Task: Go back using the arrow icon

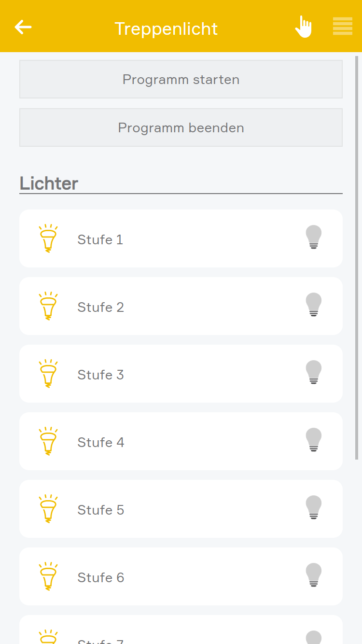Action: [23, 27]
